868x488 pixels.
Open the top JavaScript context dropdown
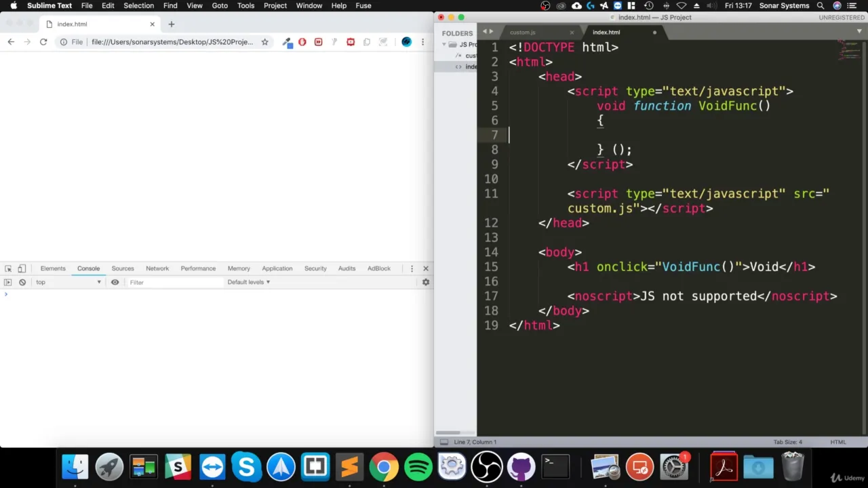[x=68, y=282]
